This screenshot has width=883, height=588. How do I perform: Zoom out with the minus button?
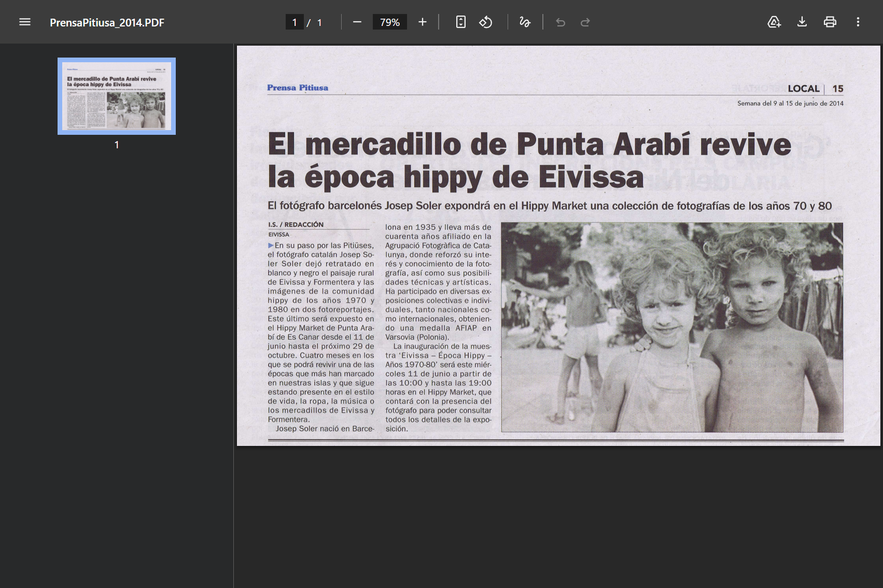[357, 22]
